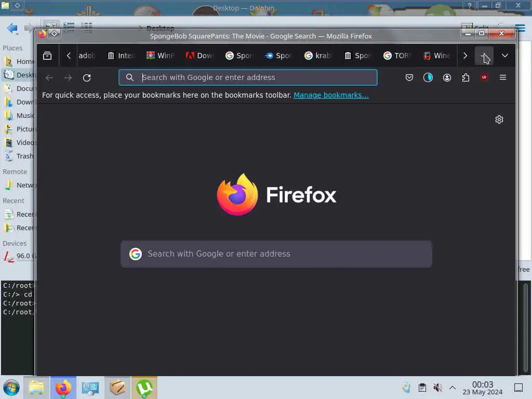Open Save to Pocket icon
Viewport: 532px width, 399px height.
pos(409,77)
